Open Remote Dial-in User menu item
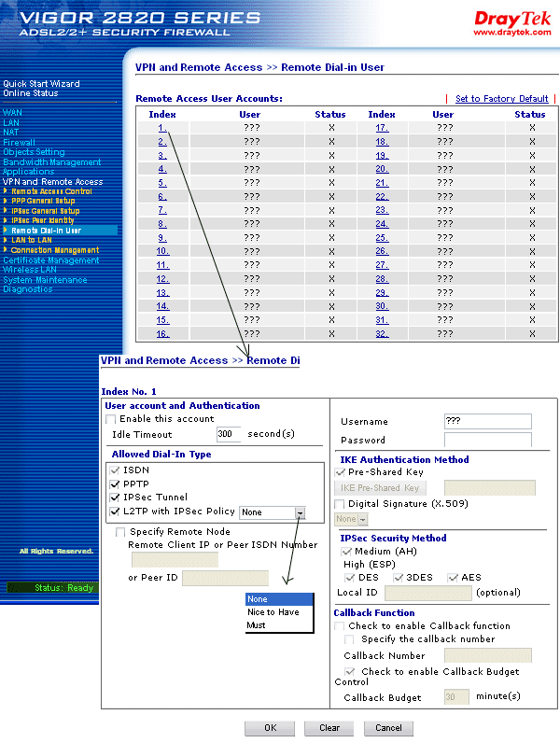 [x=47, y=231]
